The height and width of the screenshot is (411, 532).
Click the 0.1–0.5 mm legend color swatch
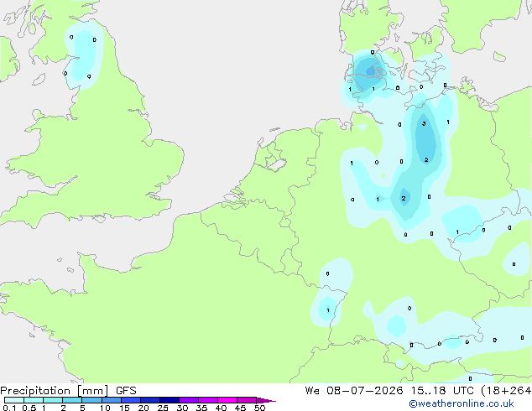[14, 400]
